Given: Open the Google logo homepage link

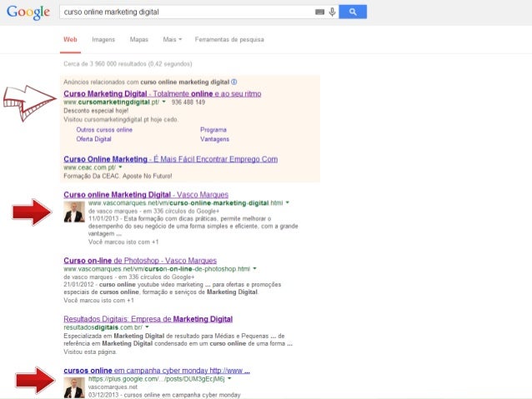Looking at the screenshot, I should (28, 12).
